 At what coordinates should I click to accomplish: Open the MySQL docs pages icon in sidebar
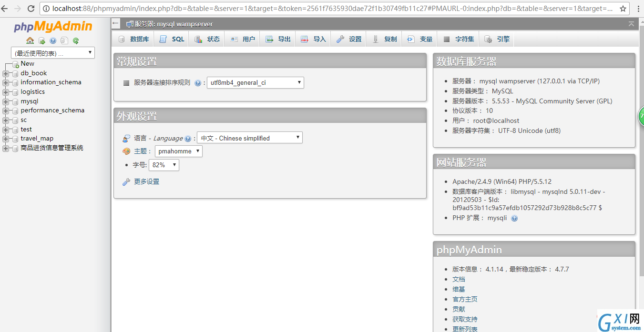click(64, 41)
